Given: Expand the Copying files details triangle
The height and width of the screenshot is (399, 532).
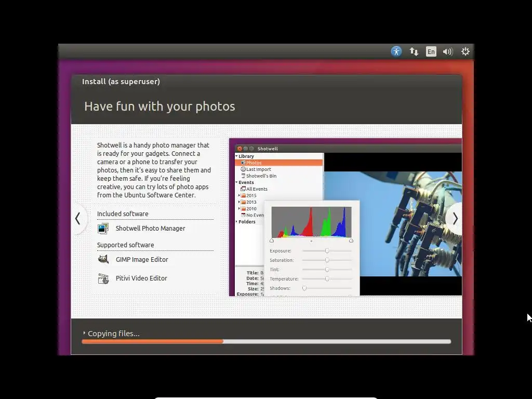Looking at the screenshot, I should 84,333.
